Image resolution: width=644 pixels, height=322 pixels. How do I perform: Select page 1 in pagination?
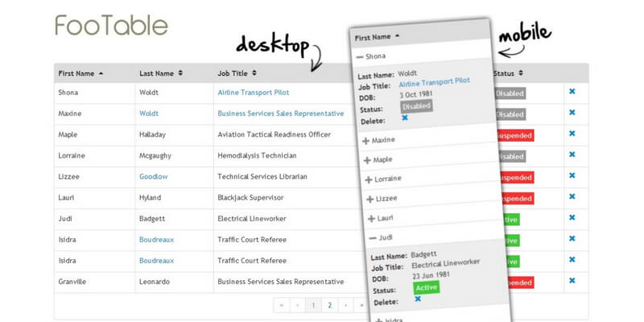point(313,305)
